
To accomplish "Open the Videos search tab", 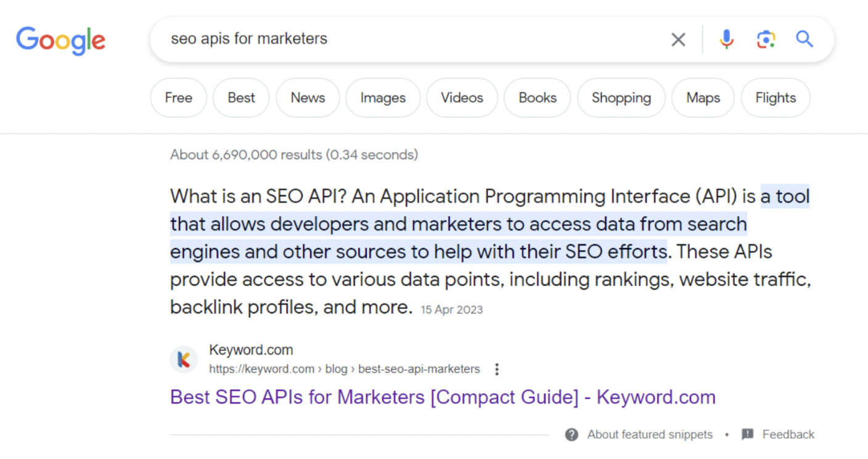I will [x=462, y=97].
